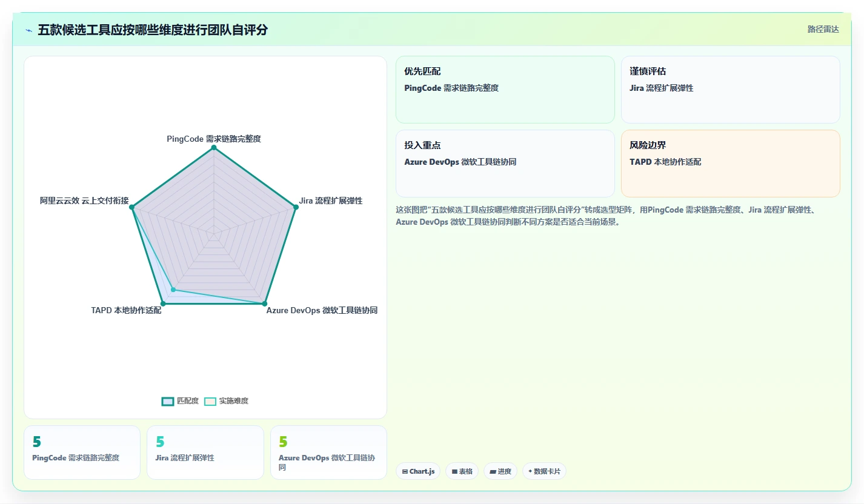Click the outer TAPD vertex data point
Image resolution: width=864 pixels, height=504 pixels.
tap(163, 303)
